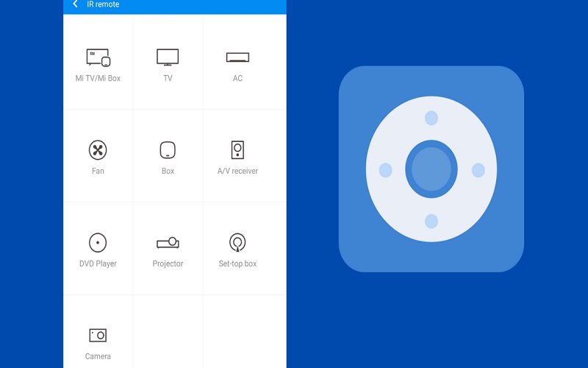Select the Camera device icon
The height and width of the screenshot is (368, 588).
click(x=98, y=335)
